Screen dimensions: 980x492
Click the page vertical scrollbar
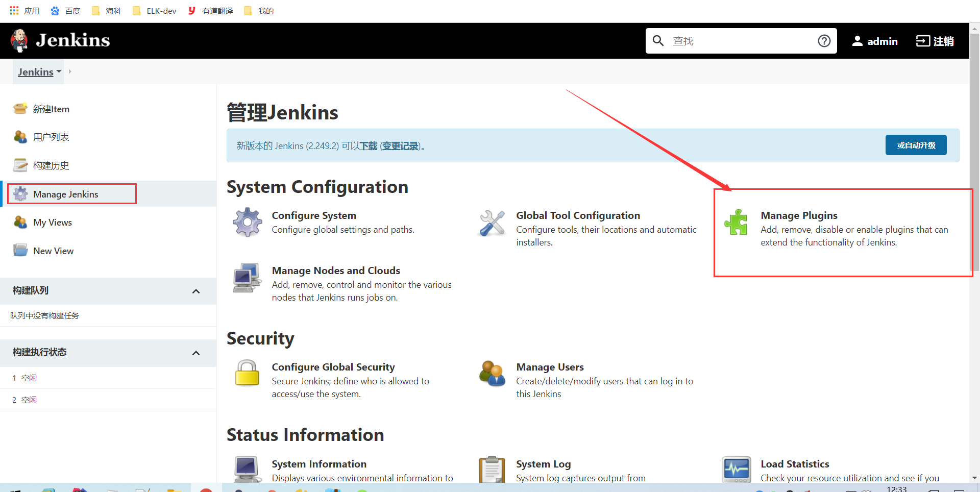coord(974,153)
